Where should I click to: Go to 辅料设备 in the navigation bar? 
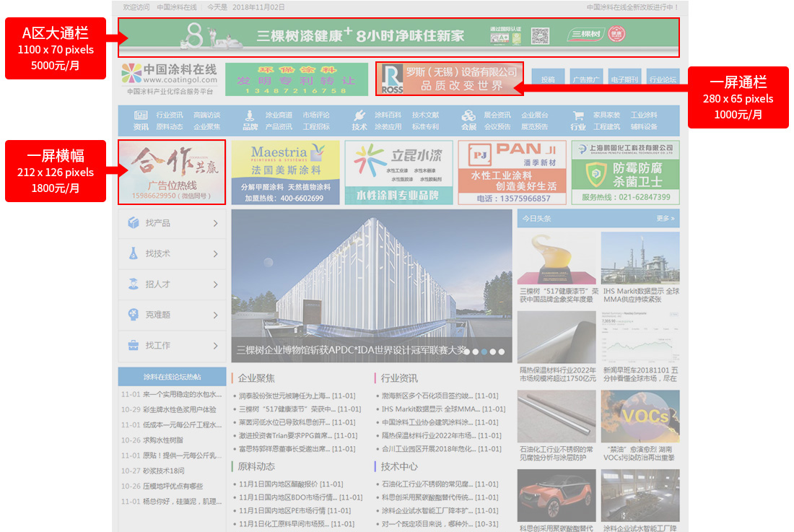pos(644,126)
